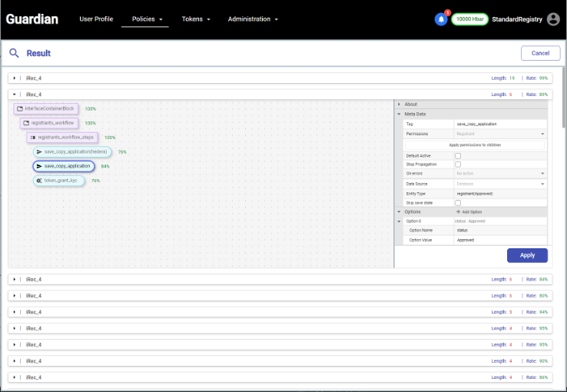Click the Option Value field containing Approved
Screen dimensions: 567x392
pos(499,240)
